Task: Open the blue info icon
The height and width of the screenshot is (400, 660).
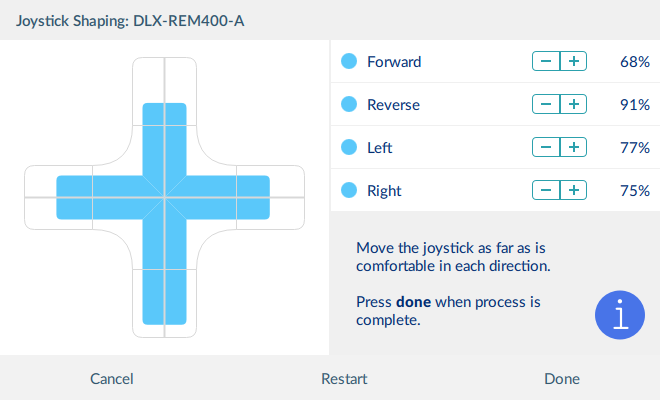Action: pos(620,315)
